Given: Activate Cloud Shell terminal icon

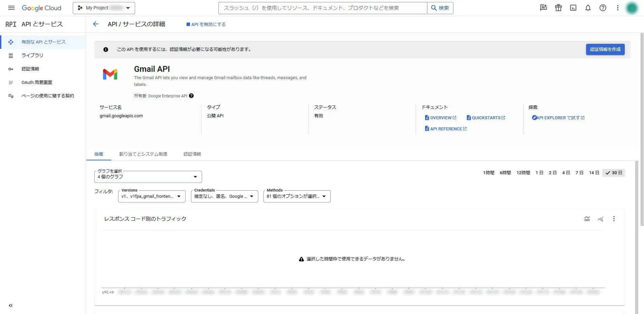Looking at the screenshot, I should pos(573,8).
